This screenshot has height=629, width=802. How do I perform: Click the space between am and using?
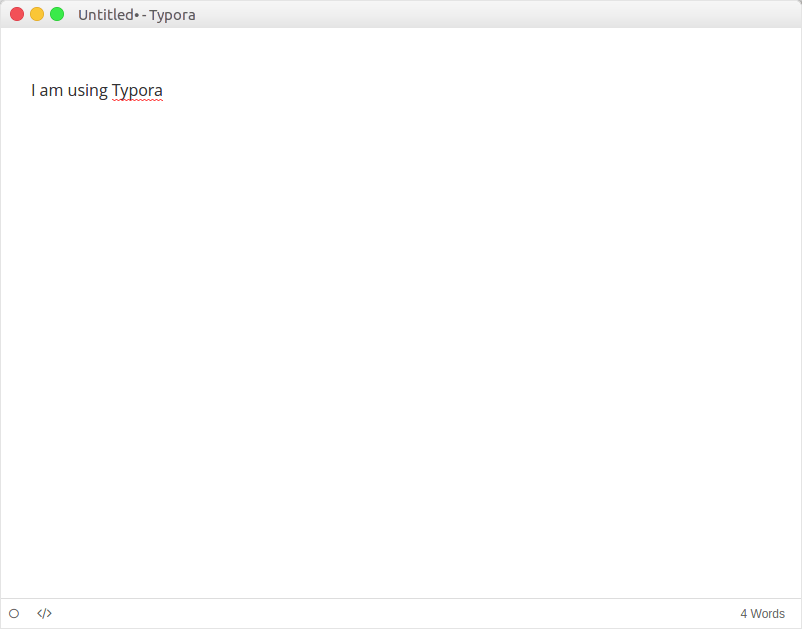(65, 91)
